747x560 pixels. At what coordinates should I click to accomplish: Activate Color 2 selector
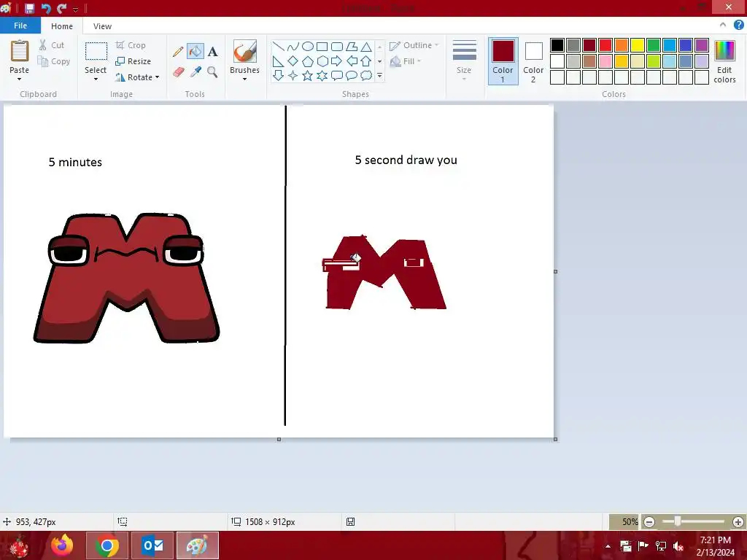pyautogui.click(x=533, y=61)
